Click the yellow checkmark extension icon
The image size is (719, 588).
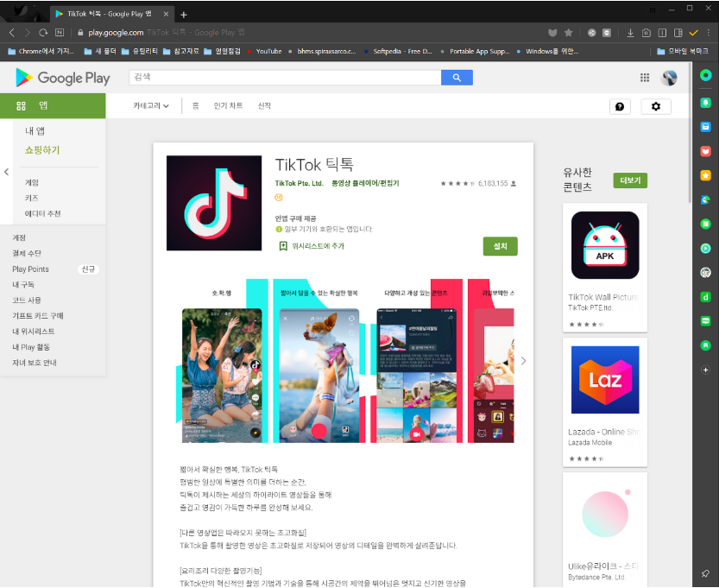tap(693, 33)
